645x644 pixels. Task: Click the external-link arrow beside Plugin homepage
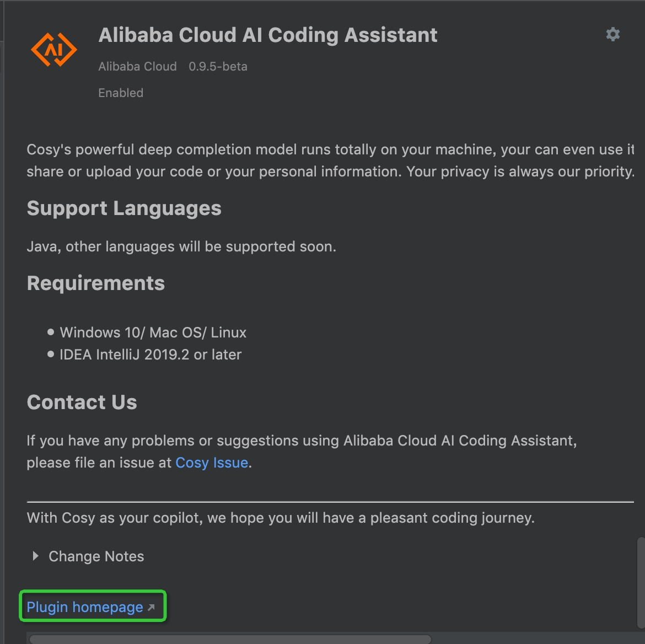coord(151,608)
